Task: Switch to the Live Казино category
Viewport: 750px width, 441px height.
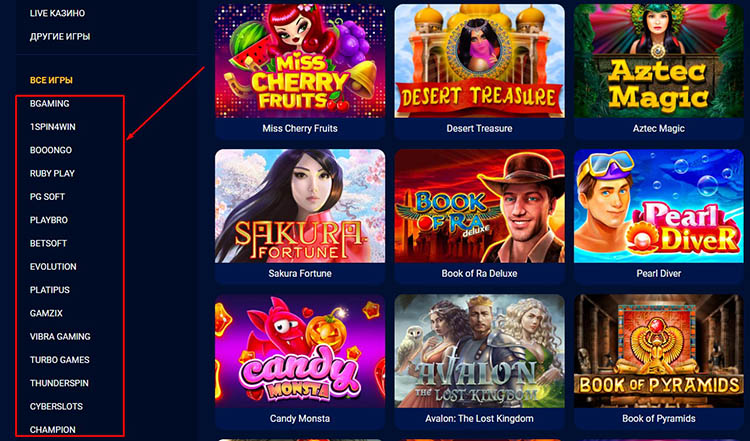Action: [57, 13]
